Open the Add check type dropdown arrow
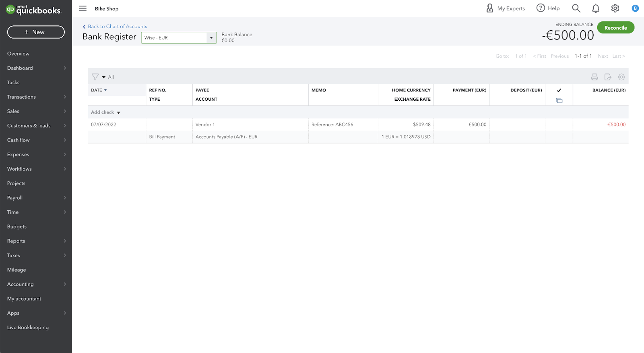 [x=118, y=112]
